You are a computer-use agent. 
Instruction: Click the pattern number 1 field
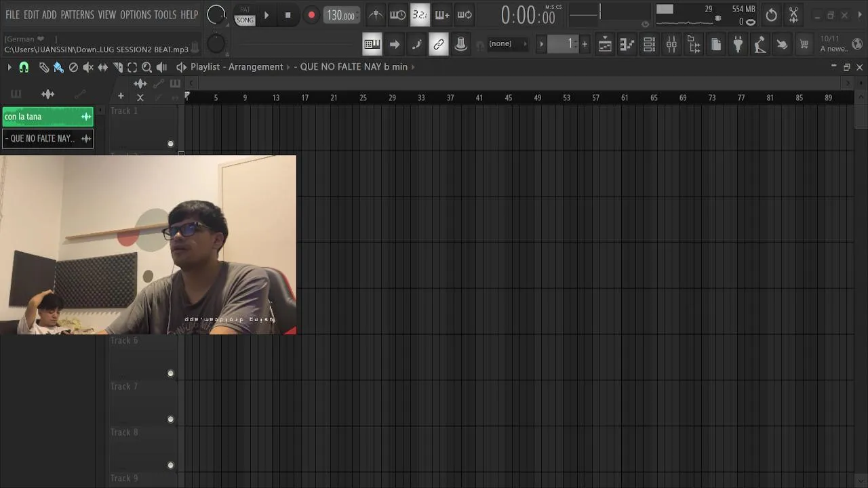point(563,44)
